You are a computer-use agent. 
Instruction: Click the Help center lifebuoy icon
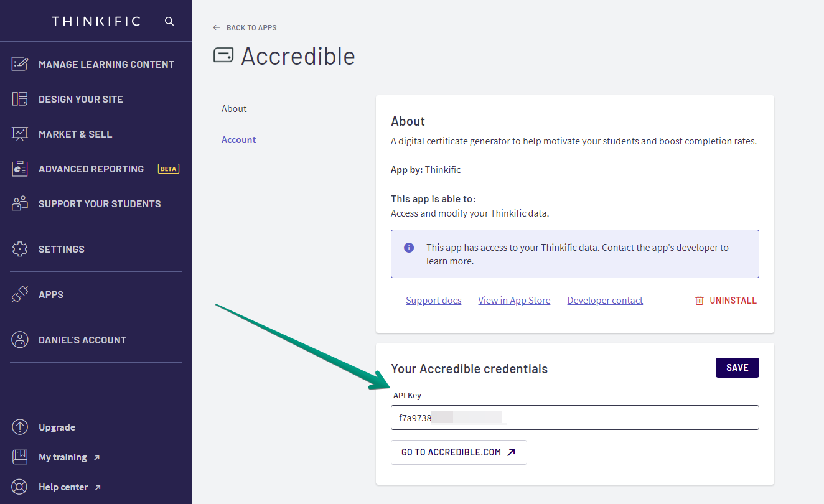tap(20, 487)
